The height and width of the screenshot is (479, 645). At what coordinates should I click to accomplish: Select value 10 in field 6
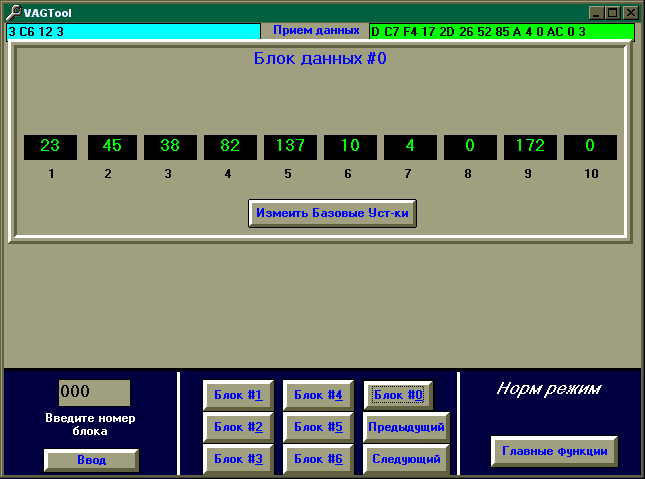pos(350,147)
